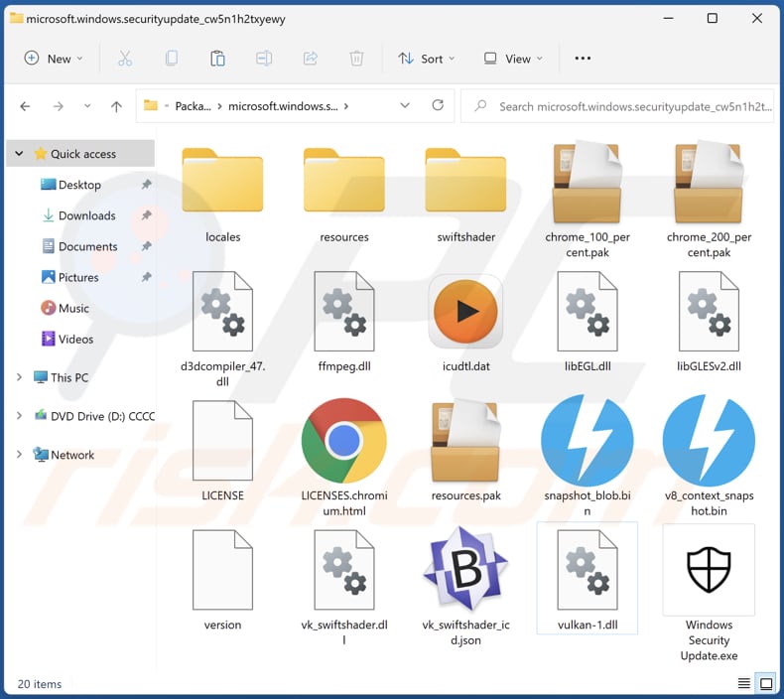This screenshot has width=784, height=699.
Task: Select the LICENSE file
Action: (x=222, y=451)
